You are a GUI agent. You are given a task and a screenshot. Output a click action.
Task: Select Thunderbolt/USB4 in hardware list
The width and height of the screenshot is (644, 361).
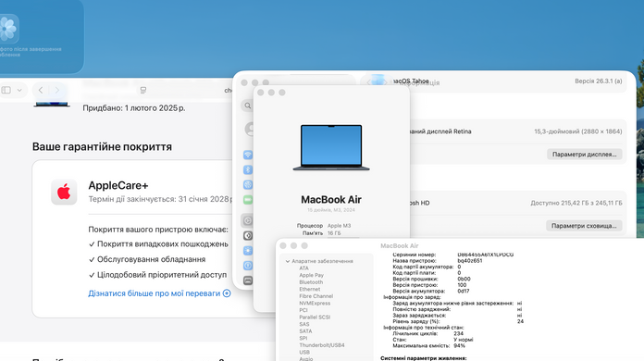tap(322, 345)
